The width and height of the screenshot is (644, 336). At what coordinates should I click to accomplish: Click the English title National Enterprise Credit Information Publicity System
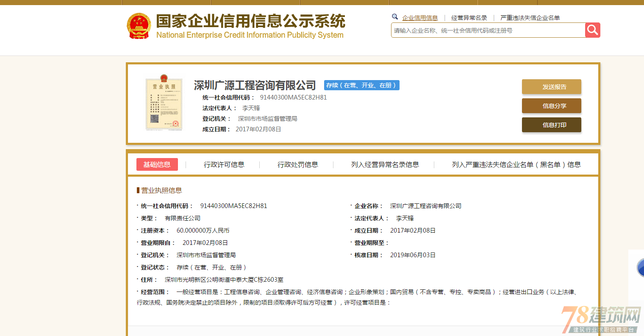click(x=250, y=35)
